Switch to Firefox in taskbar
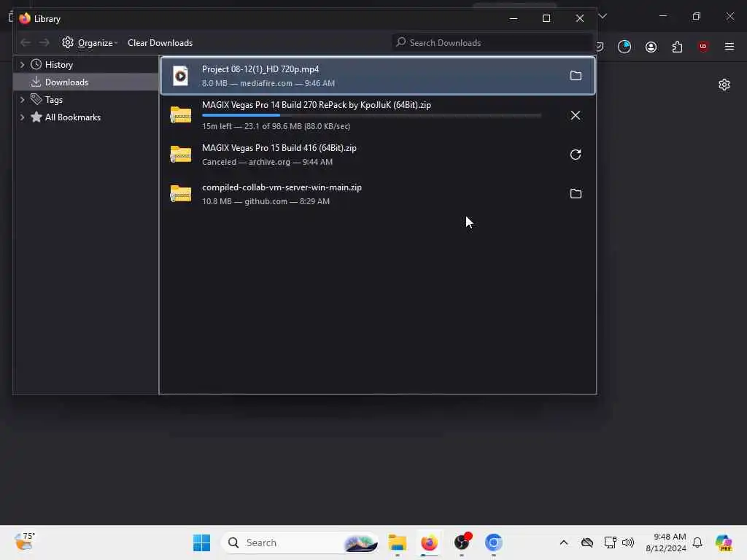747x560 pixels. click(429, 542)
